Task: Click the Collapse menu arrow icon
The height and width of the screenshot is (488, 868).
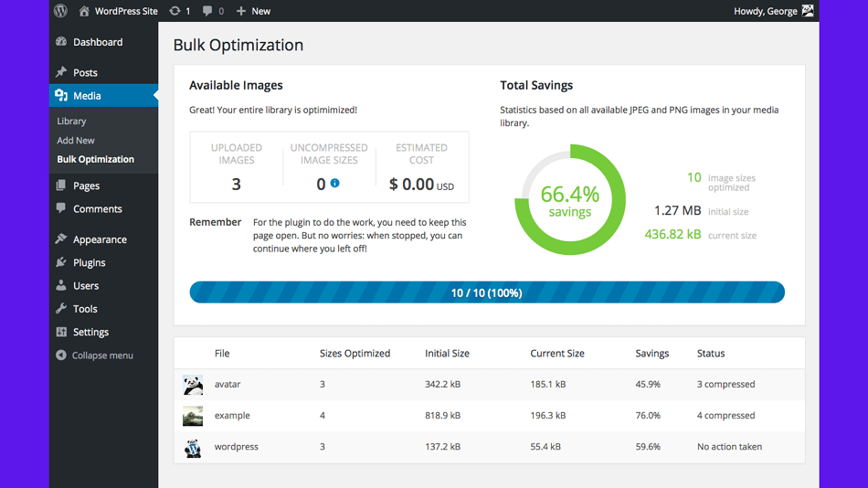Action: (x=61, y=355)
